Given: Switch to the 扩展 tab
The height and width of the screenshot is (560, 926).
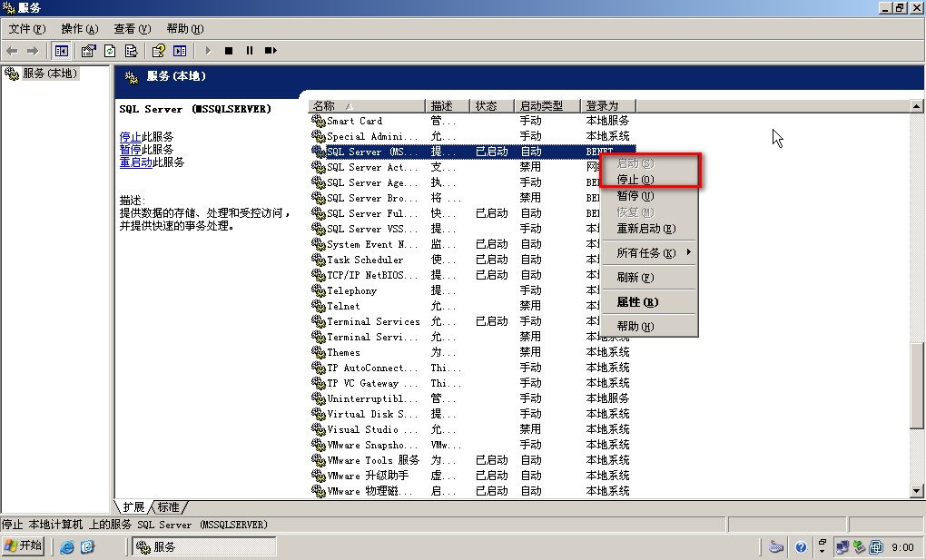Looking at the screenshot, I should click(x=133, y=506).
